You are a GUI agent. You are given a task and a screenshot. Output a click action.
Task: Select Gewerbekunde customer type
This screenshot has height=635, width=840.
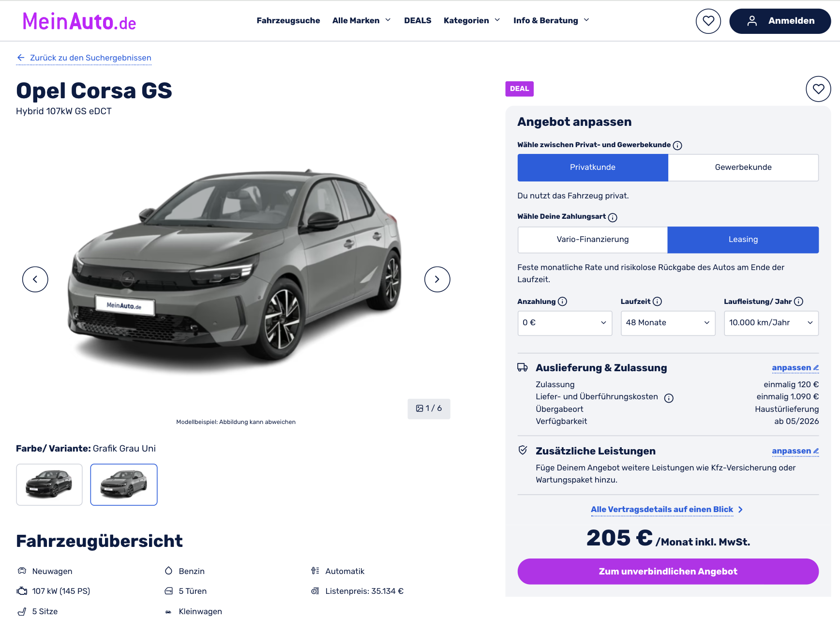tap(743, 167)
